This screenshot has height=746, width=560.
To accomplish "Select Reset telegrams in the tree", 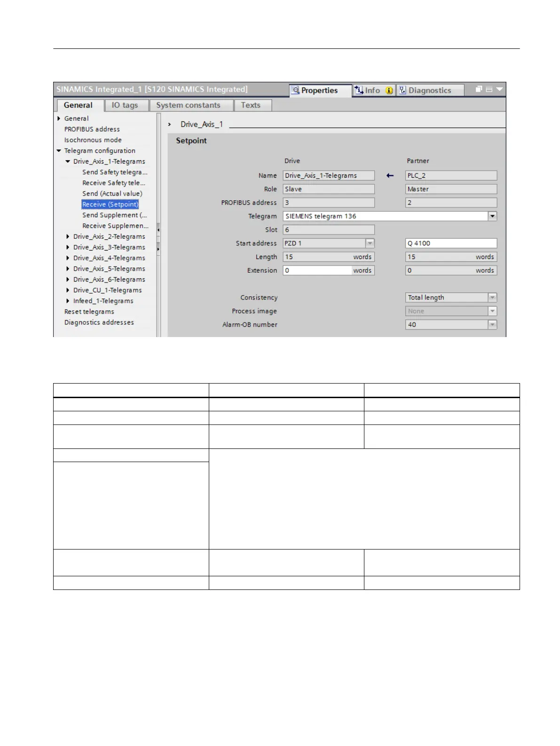I will tap(89, 312).
